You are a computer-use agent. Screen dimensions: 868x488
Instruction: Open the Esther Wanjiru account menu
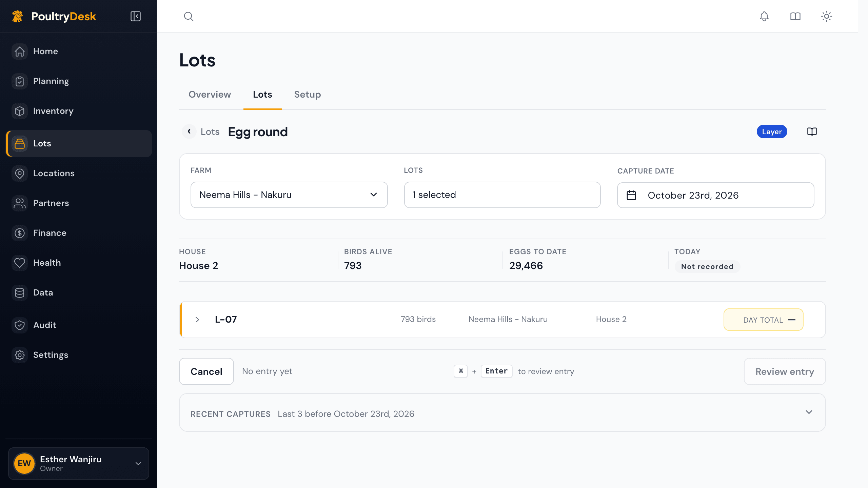[x=79, y=464]
